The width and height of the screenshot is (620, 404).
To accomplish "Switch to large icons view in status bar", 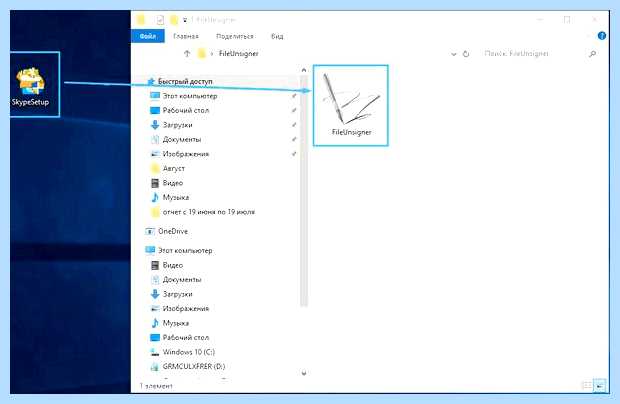I will click(600, 385).
